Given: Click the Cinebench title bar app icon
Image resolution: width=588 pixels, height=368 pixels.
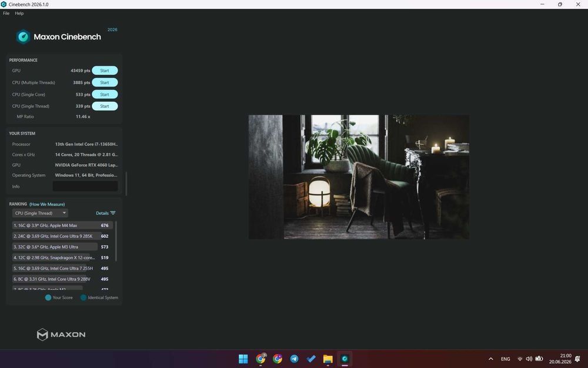Looking at the screenshot, I should 4,5.
